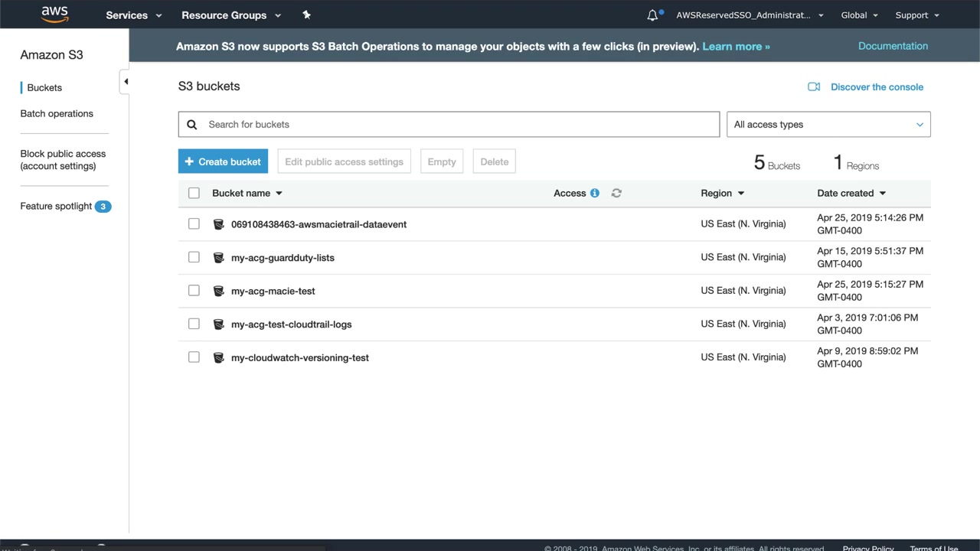The image size is (980, 551).
Task: Click the AWS logo
Action: [x=55, y=15]
